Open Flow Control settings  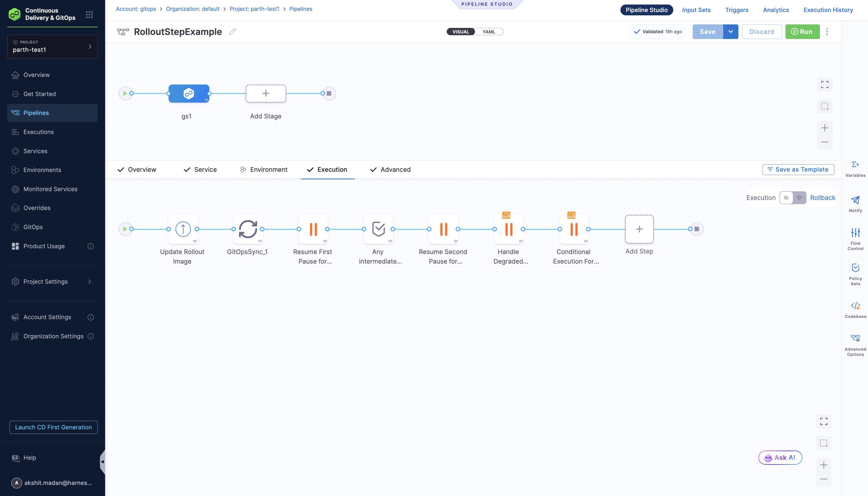point(855,237)
